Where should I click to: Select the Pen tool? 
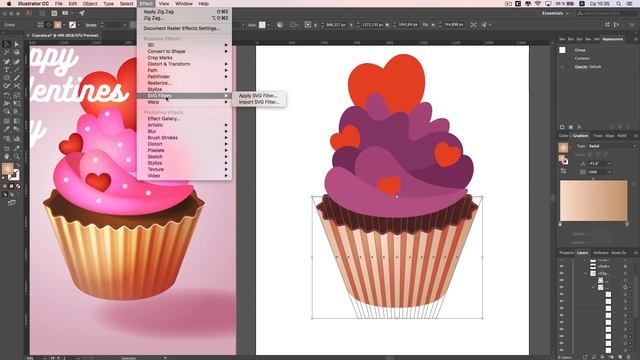tap(7, 61)
